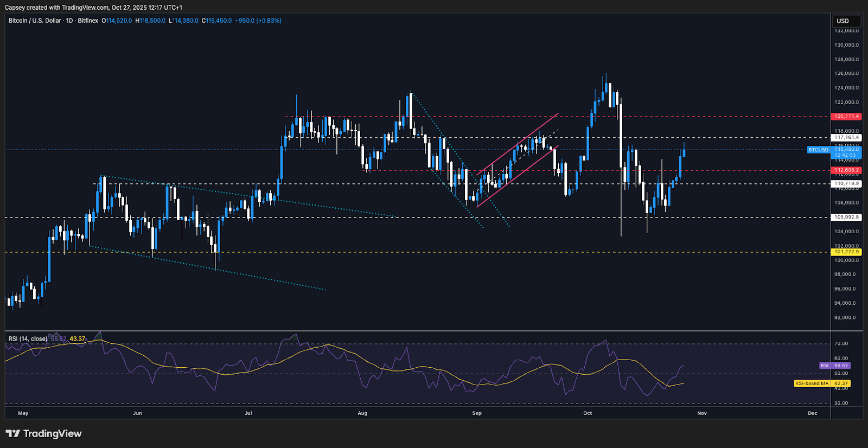Select the RSI (14, close) indicator label
Screen dimensions: 868x448
(28, 339)
